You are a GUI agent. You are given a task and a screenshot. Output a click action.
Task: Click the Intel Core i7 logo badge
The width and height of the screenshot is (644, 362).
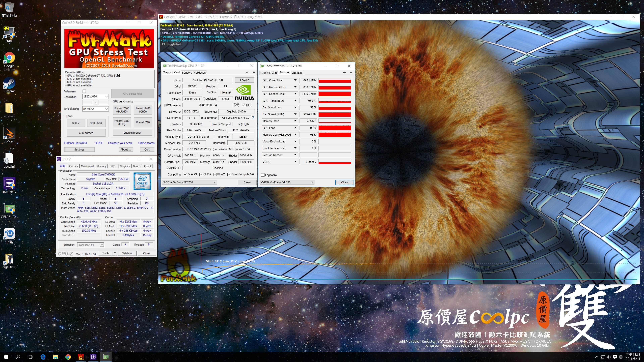point(142,181)
